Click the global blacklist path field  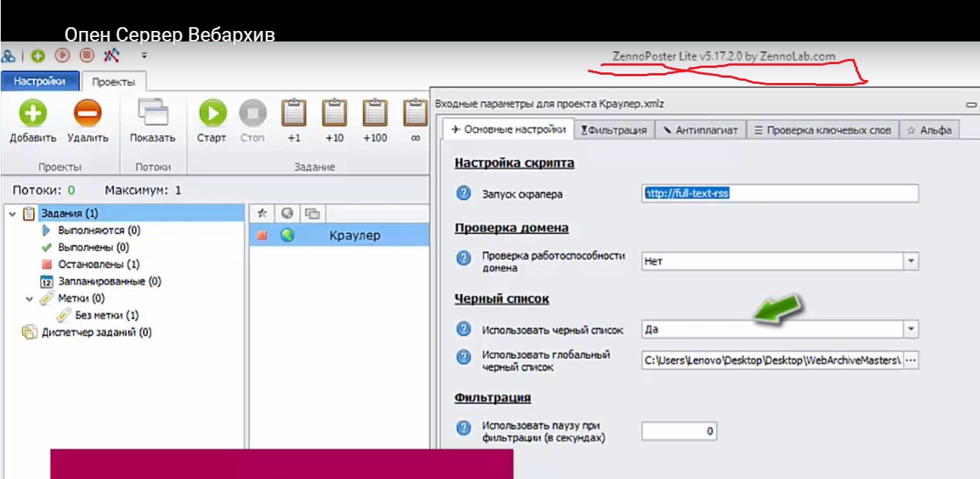[773, 361]
